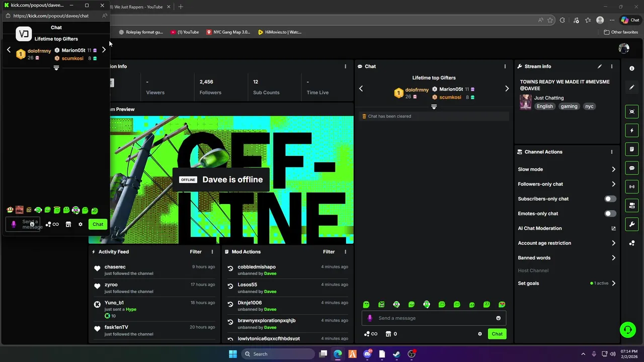This screenshot has width=644, height=362.
Task: Open Chat panel three-dot menu
Action: pos(505,66)
